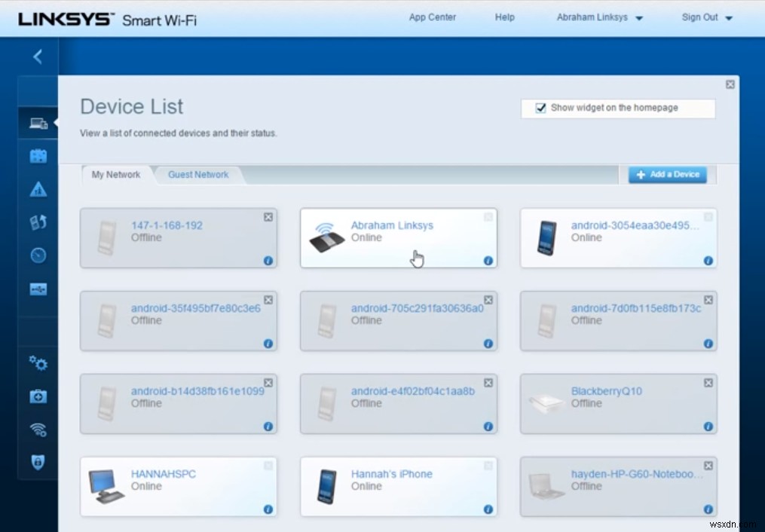Toggle Show widget on the homepage checkbox
Image resolution: width=765 pixels, height=532 pixels.
click(x=540, y=108)
